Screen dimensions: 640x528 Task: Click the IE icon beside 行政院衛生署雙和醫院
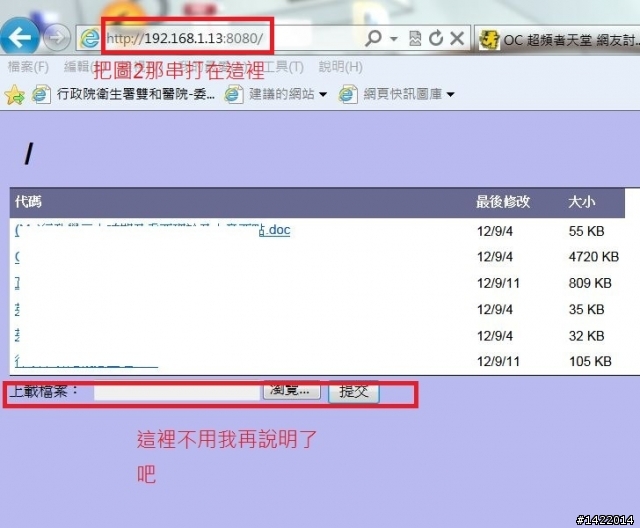coord(41,94)
